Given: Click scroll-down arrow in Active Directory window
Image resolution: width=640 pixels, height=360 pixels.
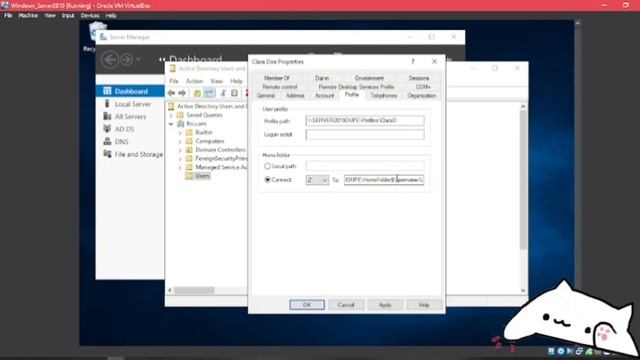Looking at the screenshot, I should pos(523,290).
